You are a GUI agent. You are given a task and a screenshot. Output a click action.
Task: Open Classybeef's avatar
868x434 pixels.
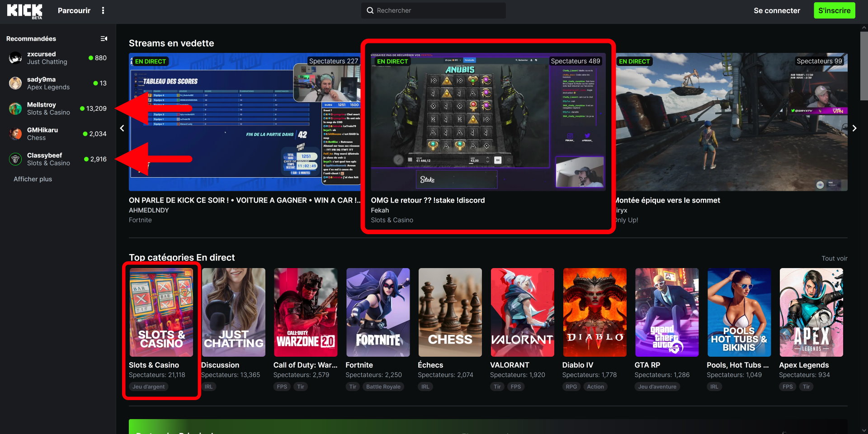pyautogui.click(x=15, y=159)
